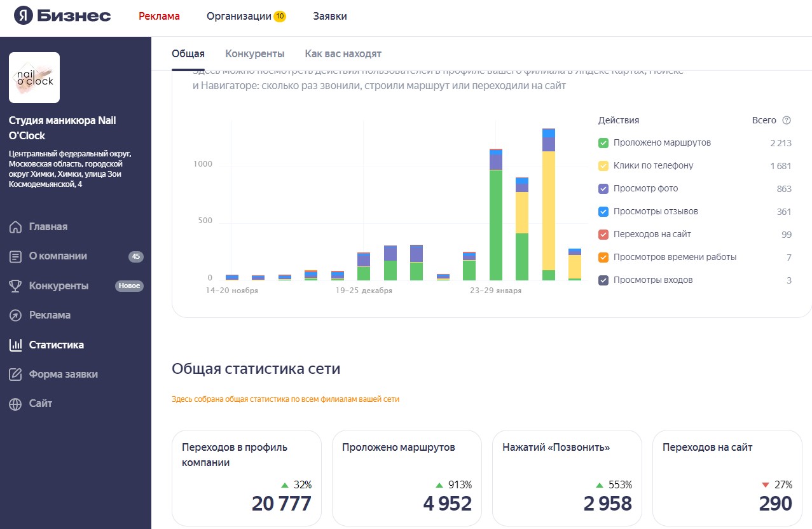The height and width of the screenshot is (529, 812).
Task: Click the Реклама sidebar arrow icon
Action: (16, 315)
